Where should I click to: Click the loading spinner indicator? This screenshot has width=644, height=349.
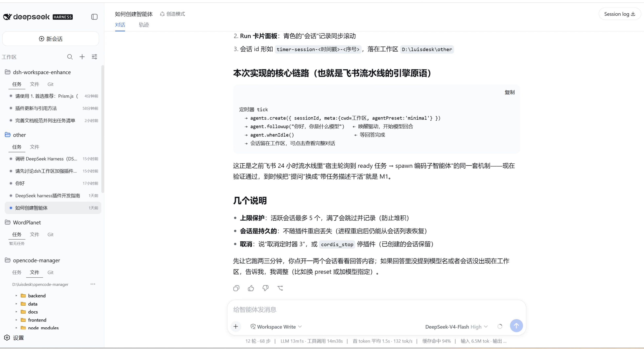coord(500,326)
